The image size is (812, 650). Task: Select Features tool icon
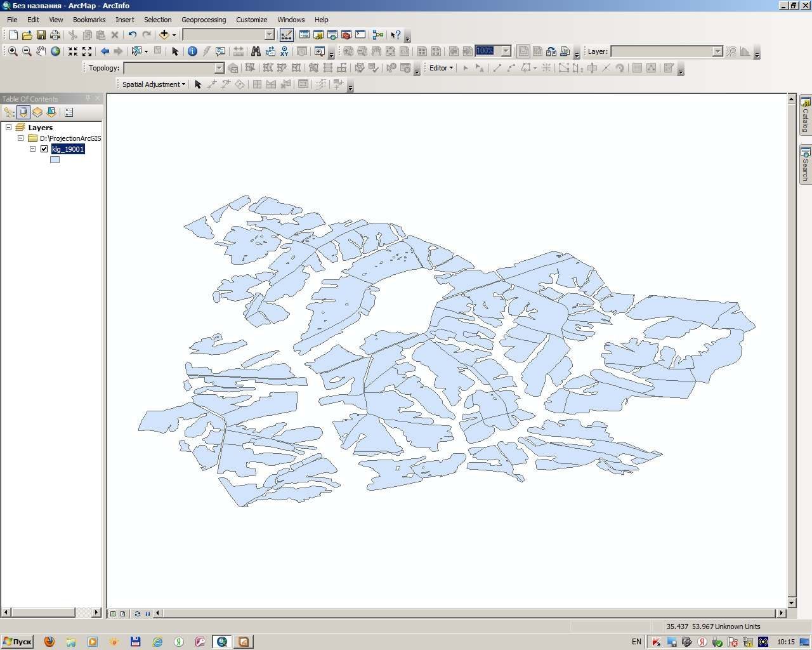pos(136,51)
